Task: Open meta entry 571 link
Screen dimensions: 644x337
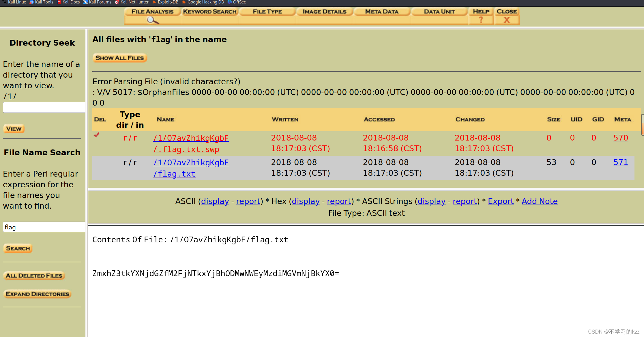Action: [621, 162]
